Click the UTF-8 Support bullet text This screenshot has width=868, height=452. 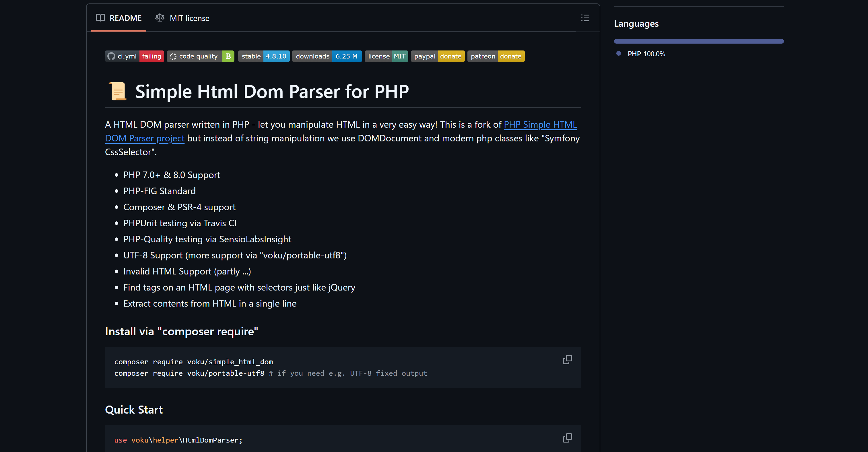(x=235, y=255)
